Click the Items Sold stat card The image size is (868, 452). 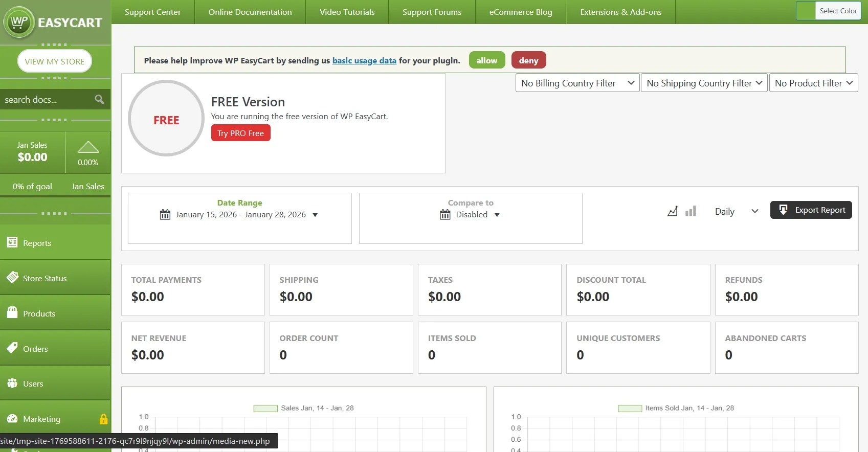coord(489,348)
